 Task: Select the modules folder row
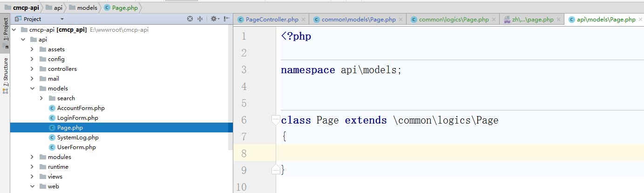pos(122,157)
